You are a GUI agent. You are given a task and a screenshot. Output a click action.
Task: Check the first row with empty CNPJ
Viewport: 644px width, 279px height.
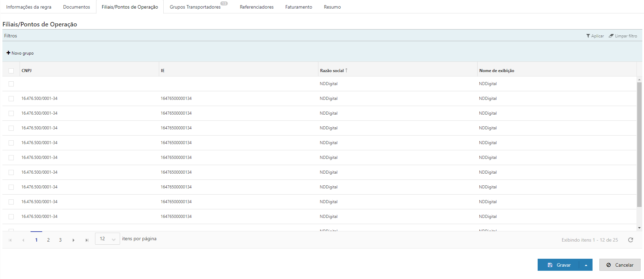click(x=11, y=84)
